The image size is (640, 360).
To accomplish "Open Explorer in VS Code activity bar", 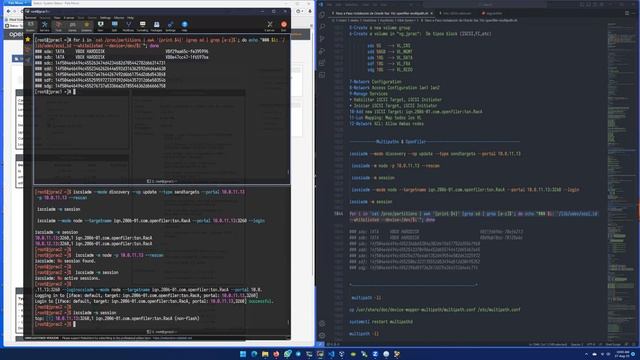I will click(x=322, y=14).
